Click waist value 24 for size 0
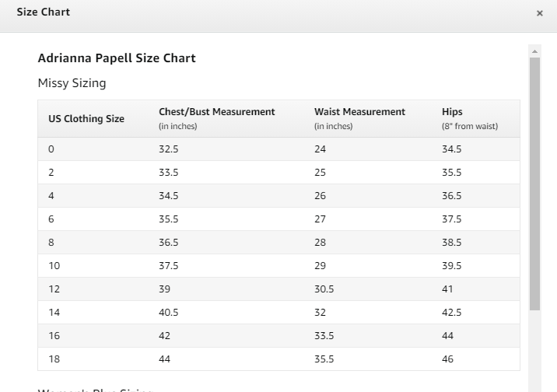 point(320,149)
